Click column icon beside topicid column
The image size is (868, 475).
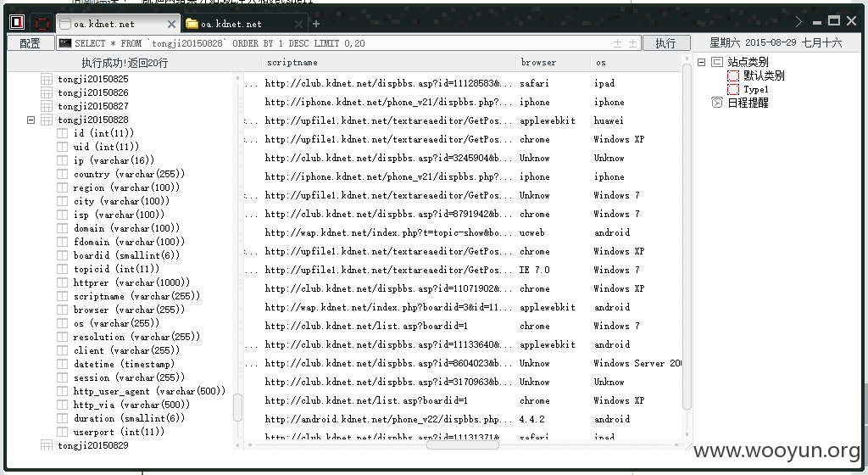click(63, 269)
